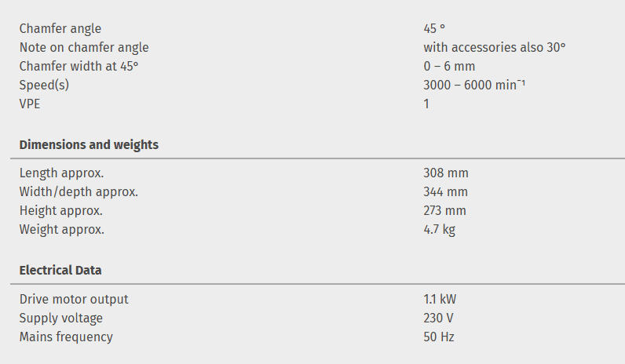Viewport: 625px width, 364px height.
Task: Click the 'Chamfer width at 45°' label
Action: [x=79, y=67]
